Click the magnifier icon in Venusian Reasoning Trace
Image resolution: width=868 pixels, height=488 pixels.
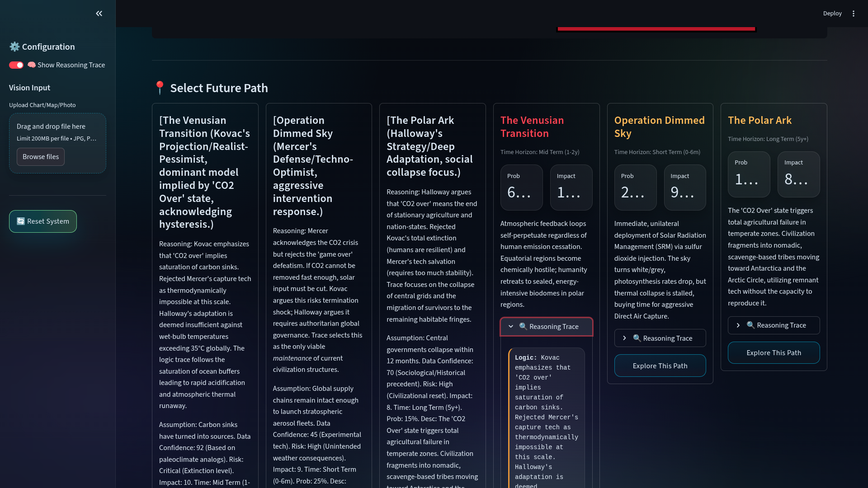point(523,326)
